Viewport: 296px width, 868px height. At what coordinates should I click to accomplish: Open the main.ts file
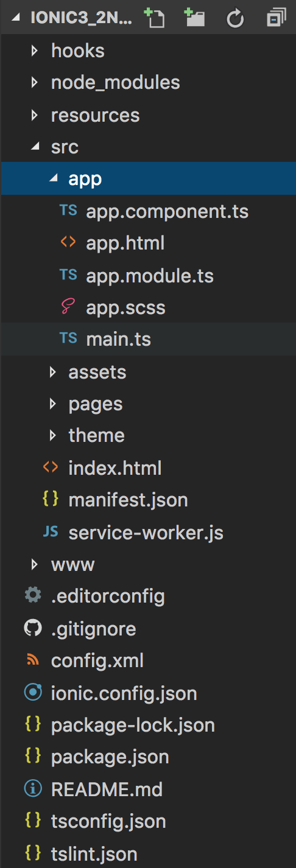click(118, 340)
